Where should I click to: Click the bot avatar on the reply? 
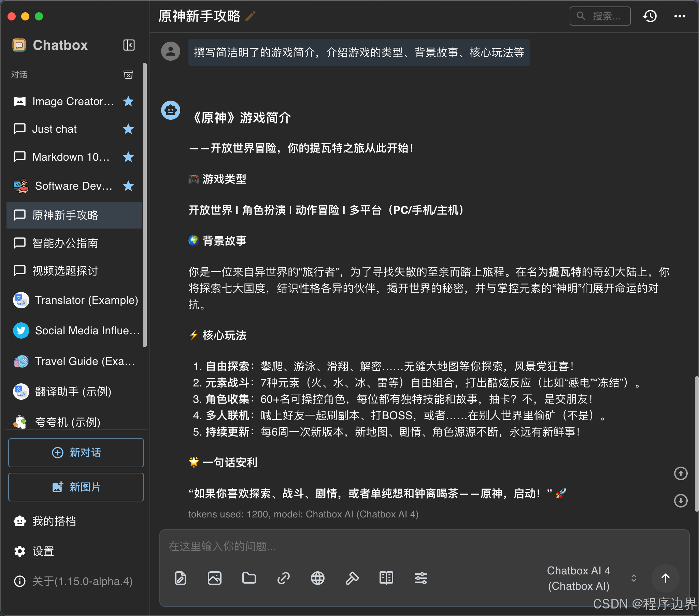click(171, 110)
